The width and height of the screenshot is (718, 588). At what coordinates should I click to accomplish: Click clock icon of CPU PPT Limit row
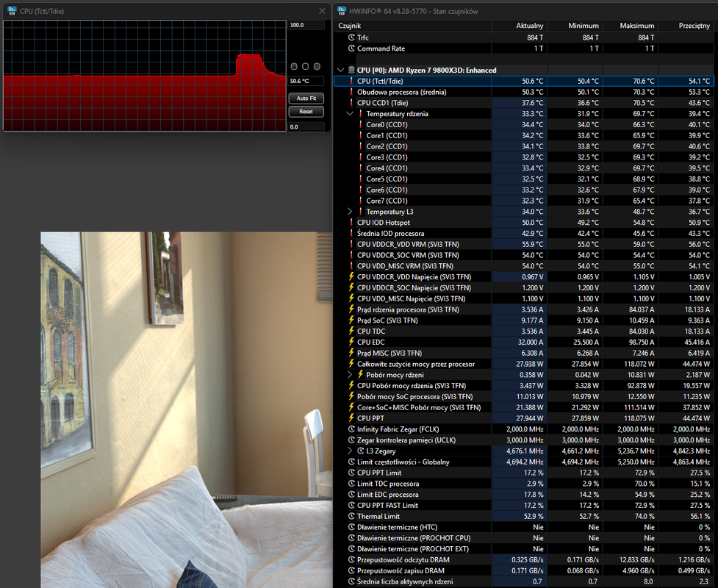pyautogui.click(x=351, y=473)
